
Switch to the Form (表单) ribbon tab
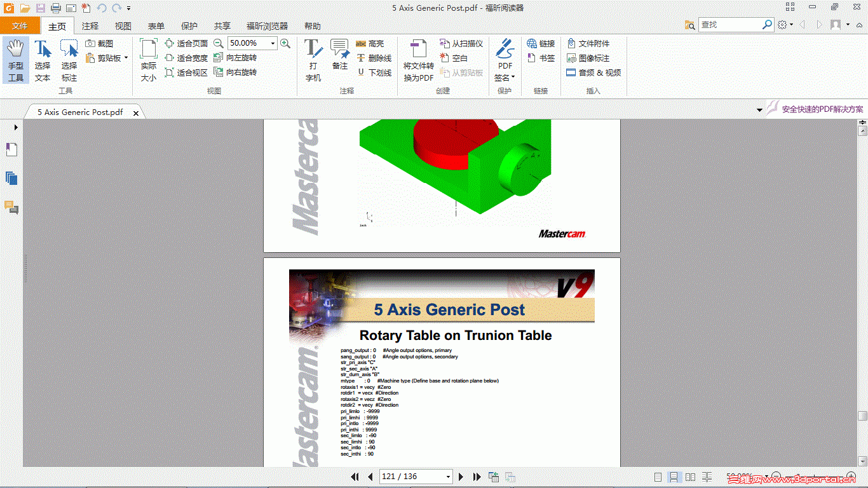coord(156,26)
